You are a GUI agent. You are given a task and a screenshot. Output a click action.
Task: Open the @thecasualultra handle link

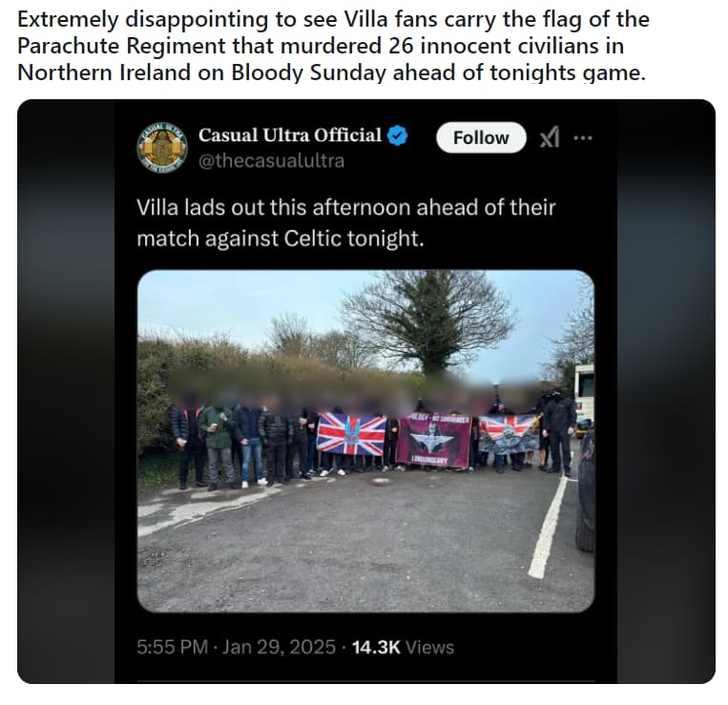(x=272, y=161)
